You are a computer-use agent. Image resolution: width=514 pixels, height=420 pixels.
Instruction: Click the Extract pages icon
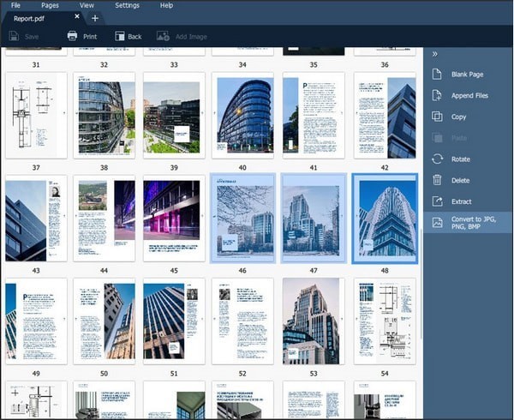(x=437, y=201)
